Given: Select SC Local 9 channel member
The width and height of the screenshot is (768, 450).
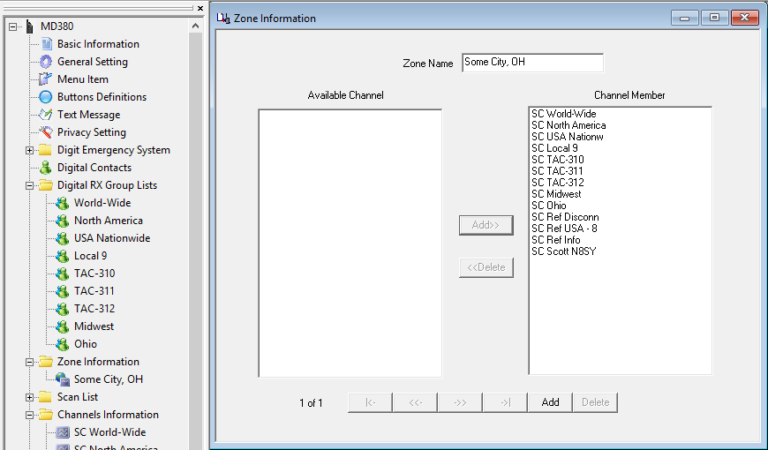Looking at the screenshot, I should tap(554, 148).
